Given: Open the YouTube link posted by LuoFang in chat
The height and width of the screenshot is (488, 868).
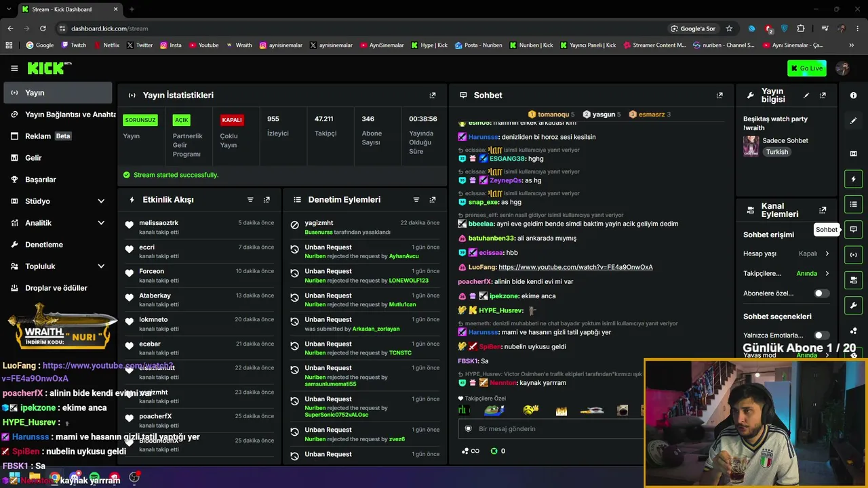Looking at the screenshot, I should 576,267.
